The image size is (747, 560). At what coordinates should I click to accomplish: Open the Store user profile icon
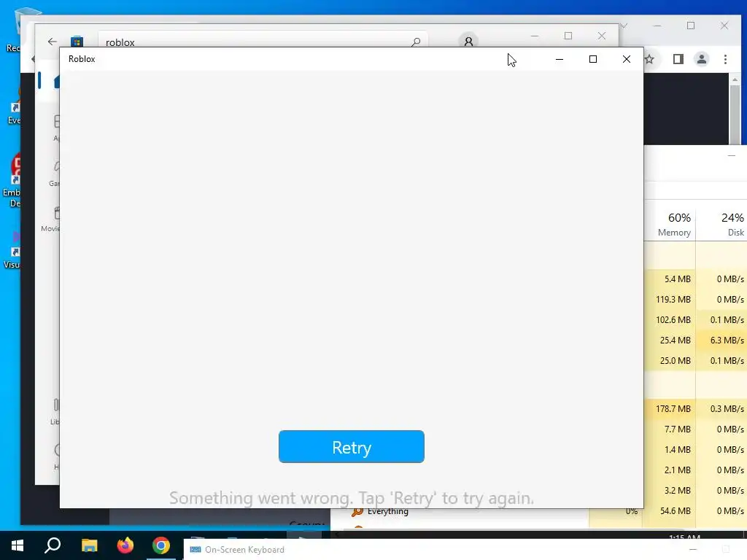click(x=468, y=42)
